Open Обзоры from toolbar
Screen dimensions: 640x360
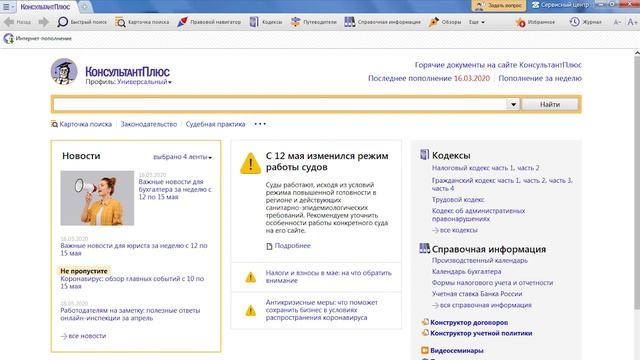445,22
